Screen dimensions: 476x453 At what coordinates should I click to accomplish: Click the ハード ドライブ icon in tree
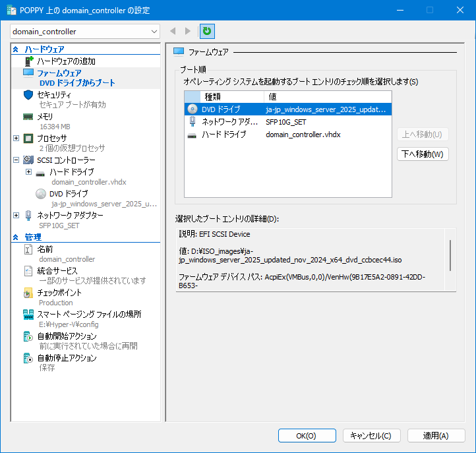click(x=40, y=173)
